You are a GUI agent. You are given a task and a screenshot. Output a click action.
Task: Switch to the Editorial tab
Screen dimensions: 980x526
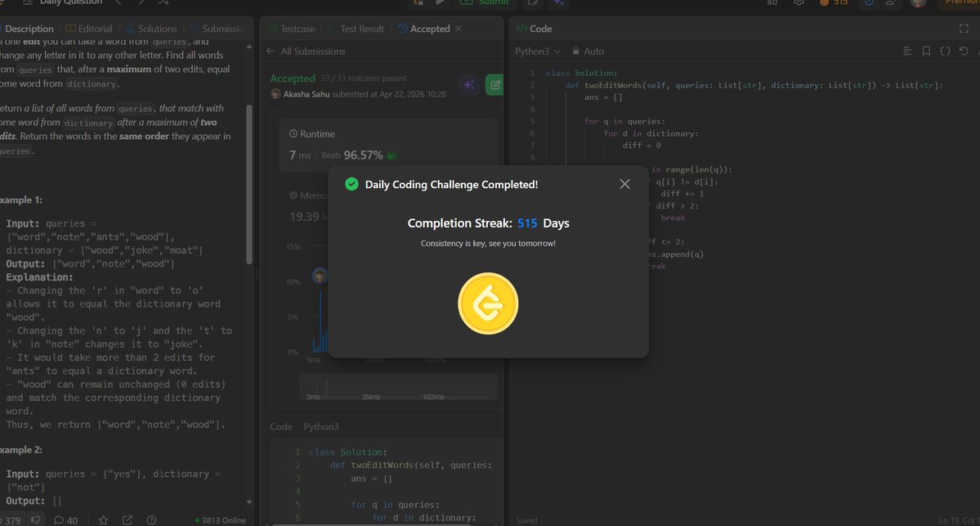(89, 29)
